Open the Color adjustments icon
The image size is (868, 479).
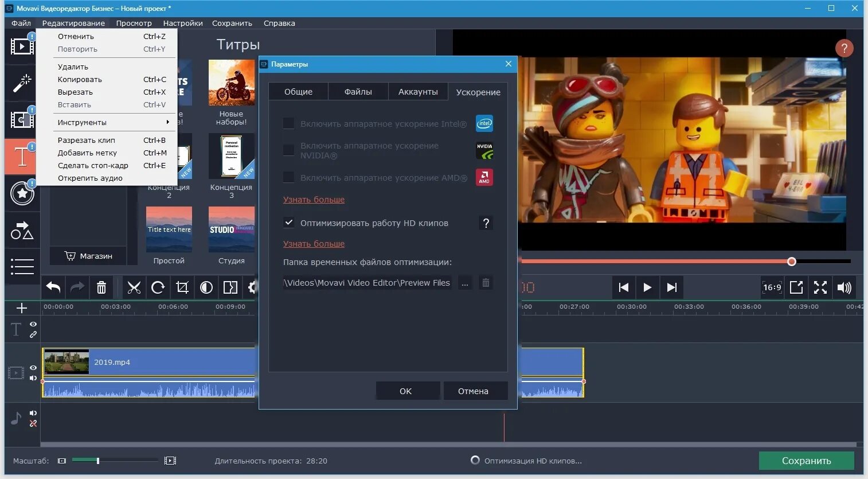206,287
